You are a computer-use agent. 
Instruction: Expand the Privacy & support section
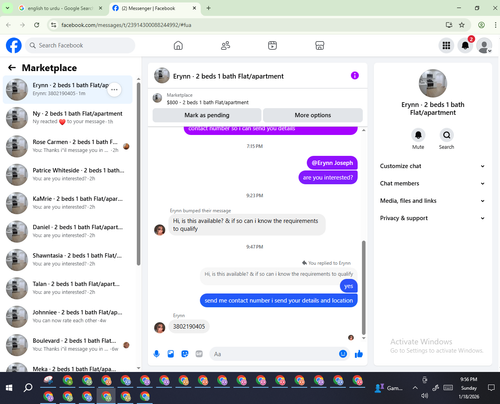point(432,218)
